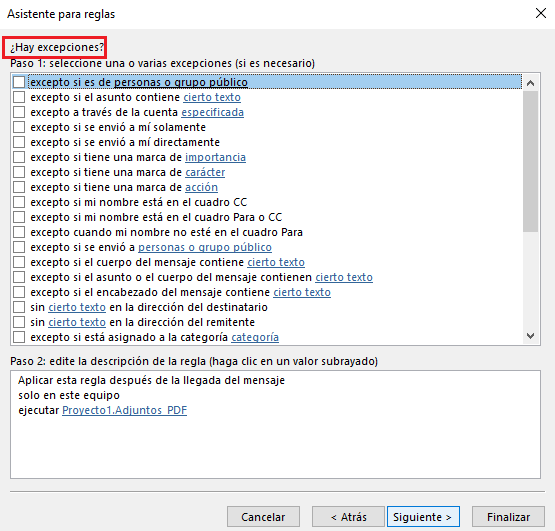Click the Finalizar button
555x531 pixels.
[x=508, y=517]
